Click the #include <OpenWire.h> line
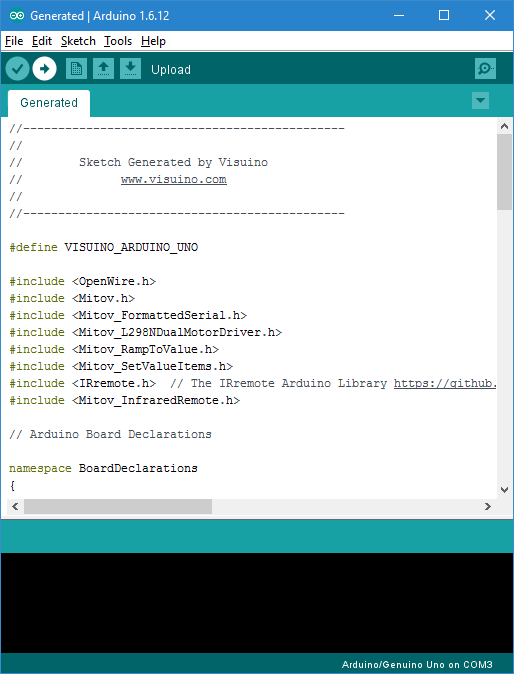514x674 pixels. pos(83,282)
